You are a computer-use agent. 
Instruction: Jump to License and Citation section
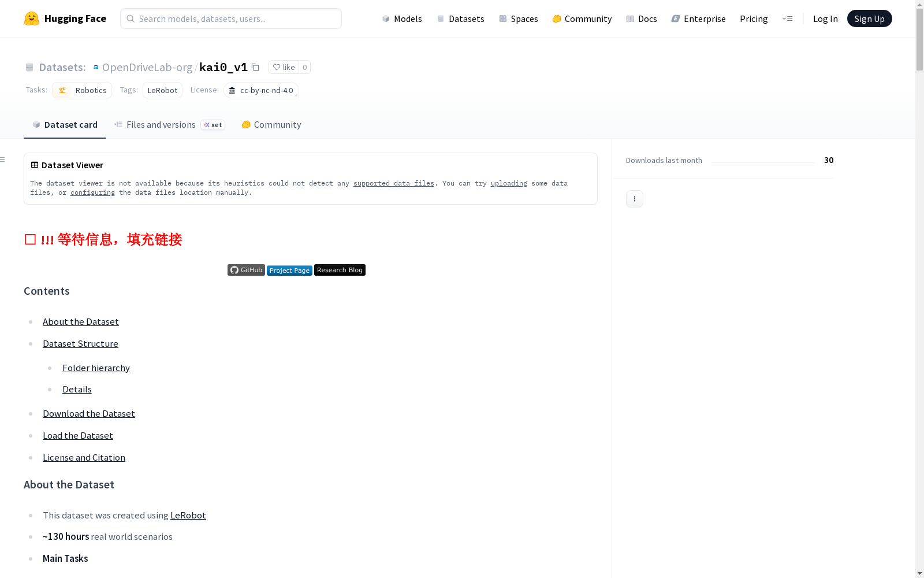coord(84,457)
